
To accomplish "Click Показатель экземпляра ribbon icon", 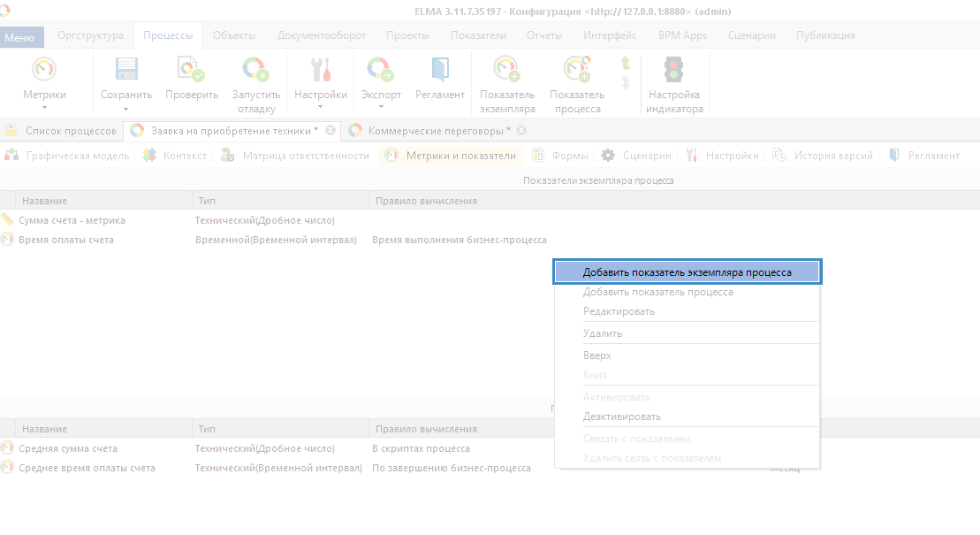I will point(507,71).
